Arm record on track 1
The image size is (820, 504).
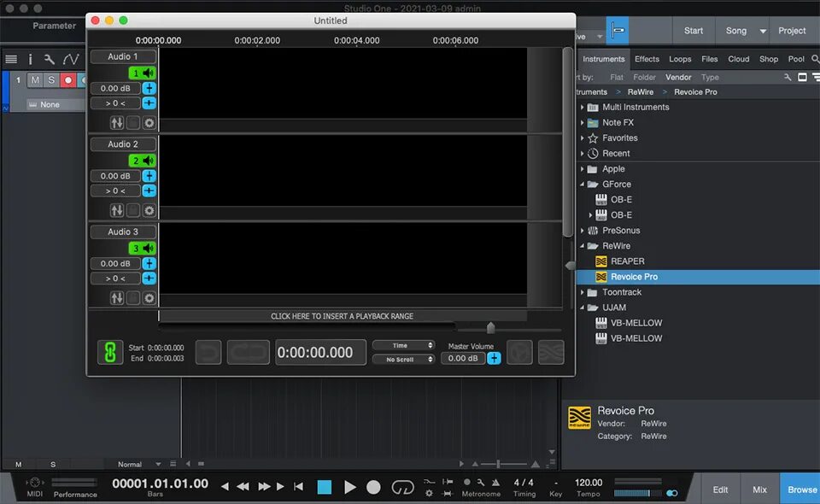click(x=68, y=80)
